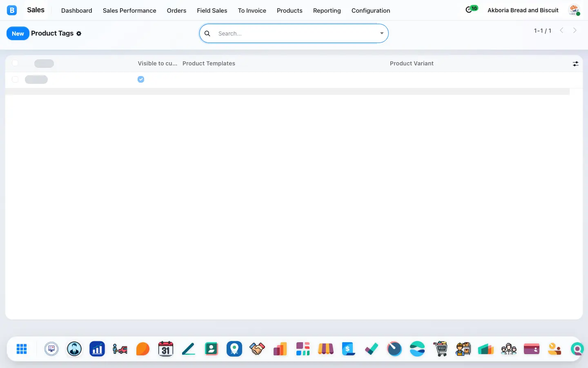Select the first product tag row checkbox
This screenshot has width=588, height=368.
(x=15, y=79)
